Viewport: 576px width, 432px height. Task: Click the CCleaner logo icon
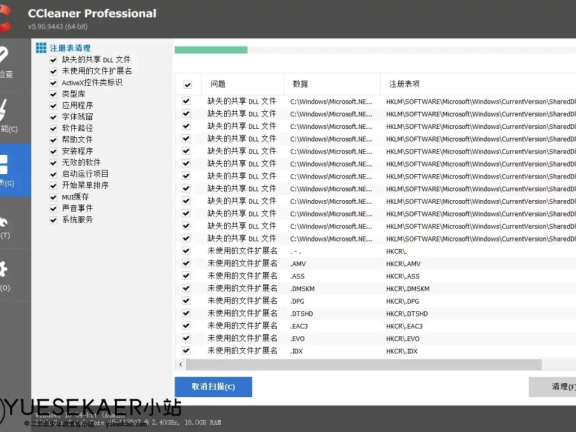[x=5, y=17]
